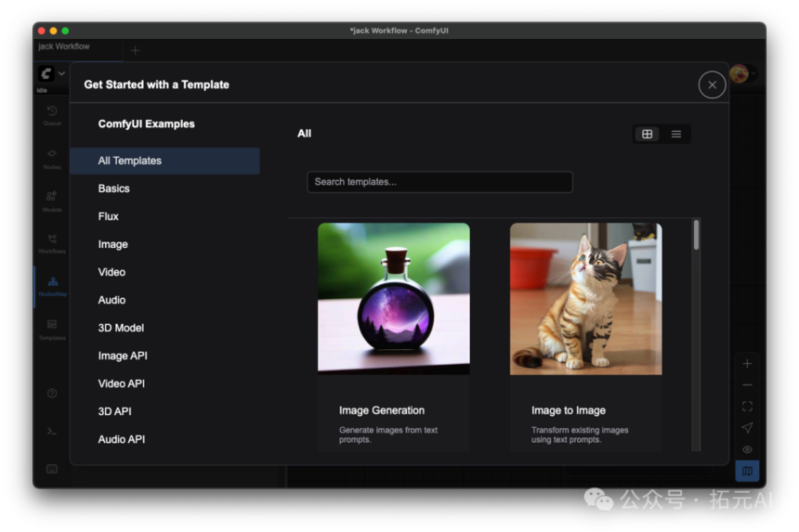The height and width of the screenshot is (532, 799).
Task: Switch templates to grid view
Action: tap(648, 134)
